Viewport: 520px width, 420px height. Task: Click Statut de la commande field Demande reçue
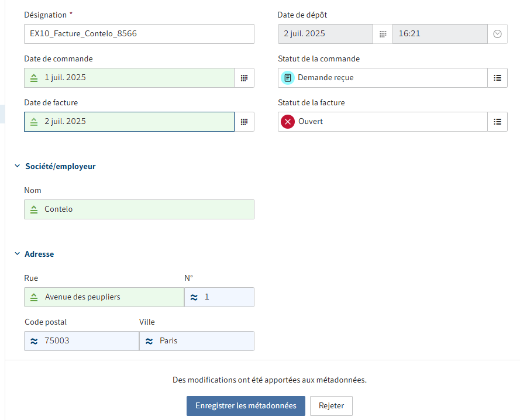pyautogui.click(x=383, y=78)
